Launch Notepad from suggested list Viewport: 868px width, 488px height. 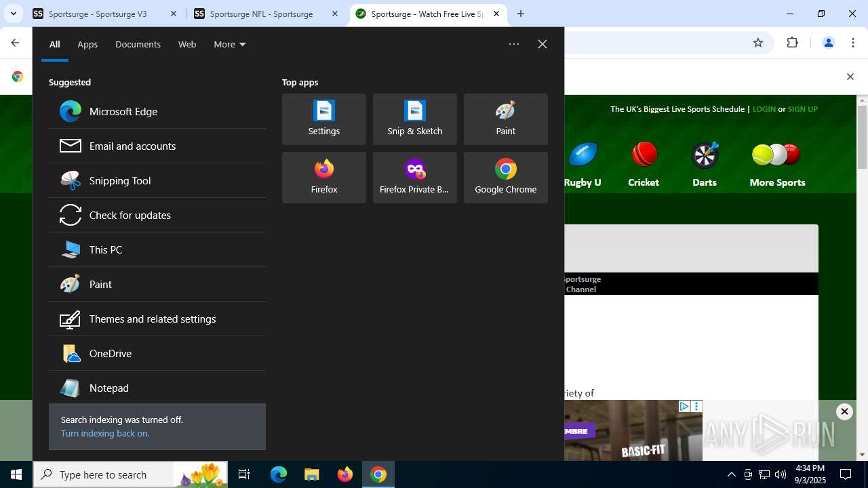(x=157, y=388)
